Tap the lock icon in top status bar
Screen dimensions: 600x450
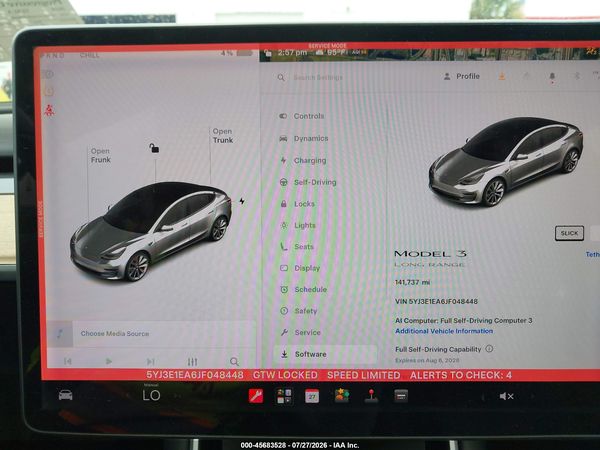coord(268,53)
